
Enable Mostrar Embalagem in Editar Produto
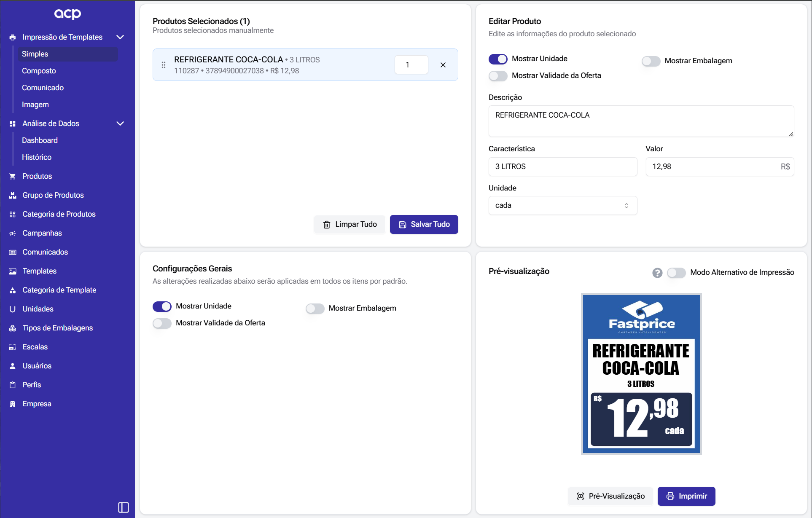(651, 61)
